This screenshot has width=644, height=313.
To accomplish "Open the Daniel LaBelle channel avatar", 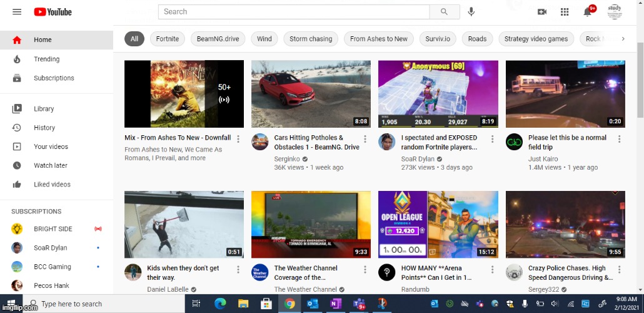I will pos(133,272).
